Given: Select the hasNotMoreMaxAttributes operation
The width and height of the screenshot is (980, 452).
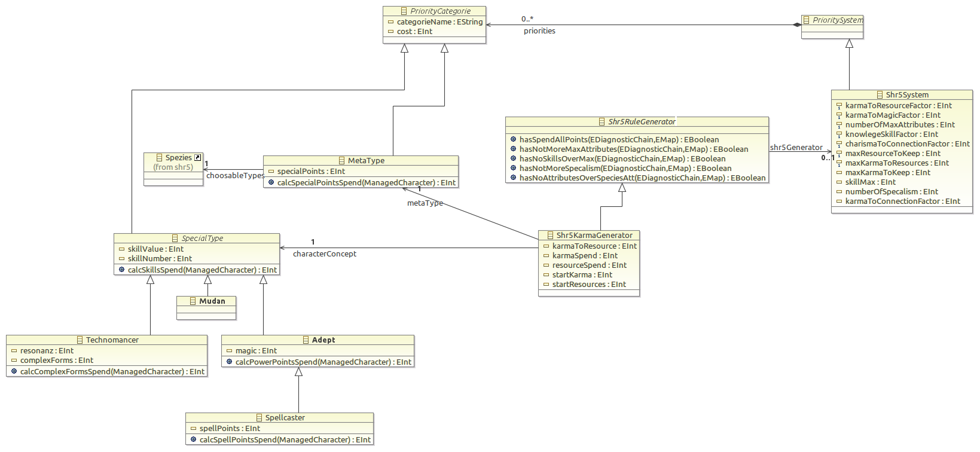Looking at the screenshot, I should 634,149.
